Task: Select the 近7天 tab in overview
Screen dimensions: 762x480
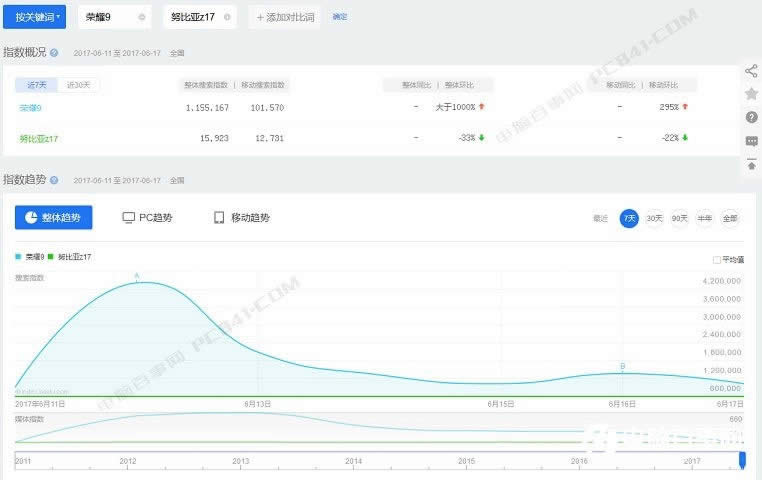Action: click(36, 85)
